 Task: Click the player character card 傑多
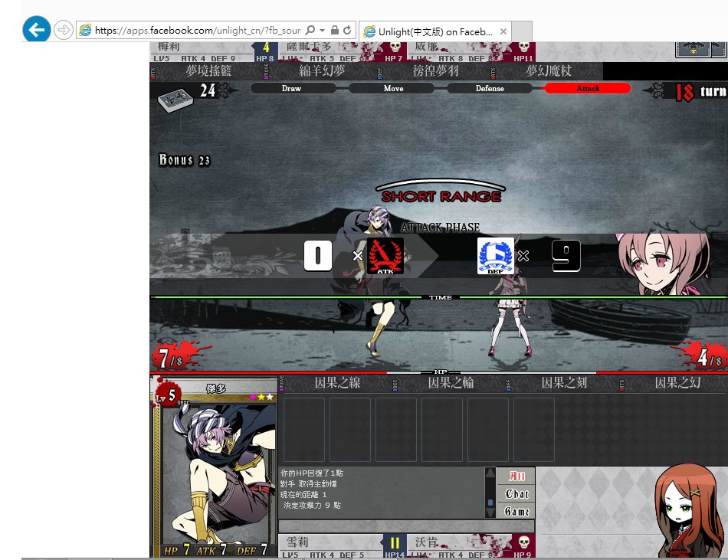point(215,467)
